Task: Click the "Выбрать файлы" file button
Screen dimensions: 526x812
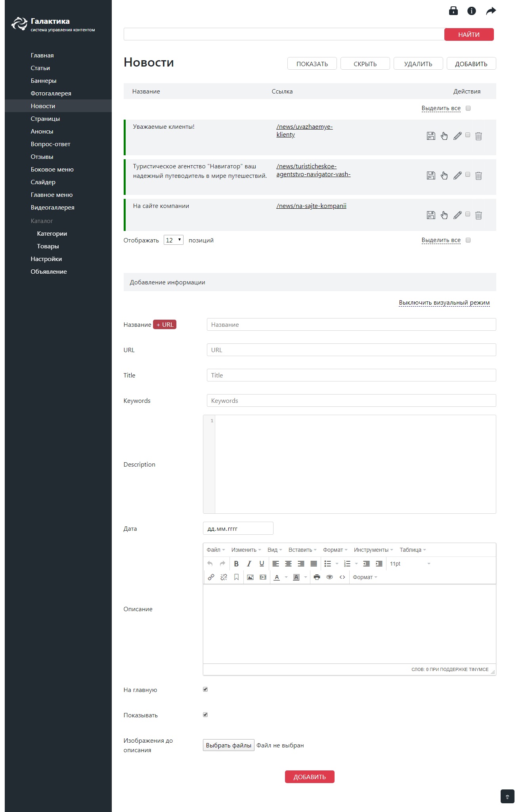Action: coord(229,745)
